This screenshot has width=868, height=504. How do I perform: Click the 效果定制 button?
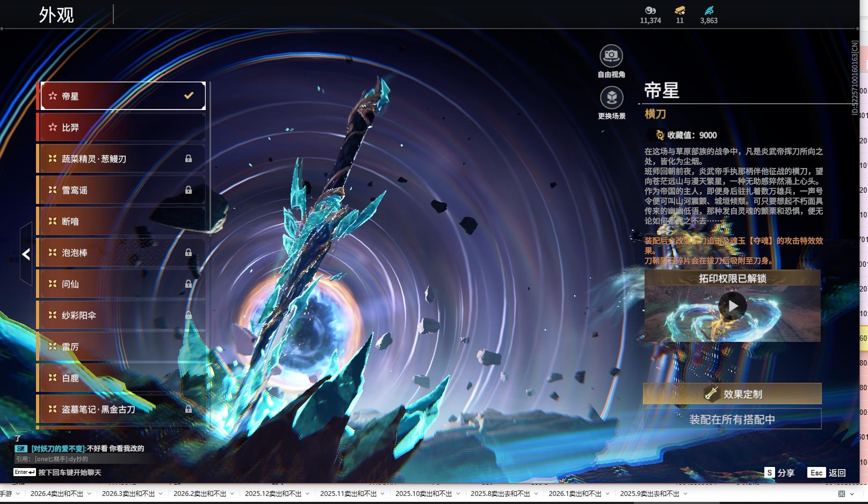tap(732, 394)
